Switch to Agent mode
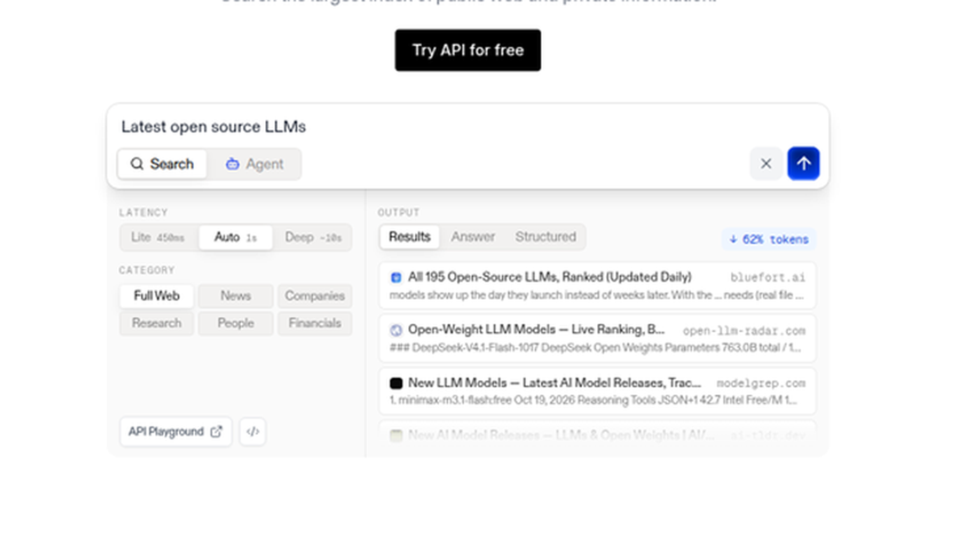 click(x=254, y=164)
